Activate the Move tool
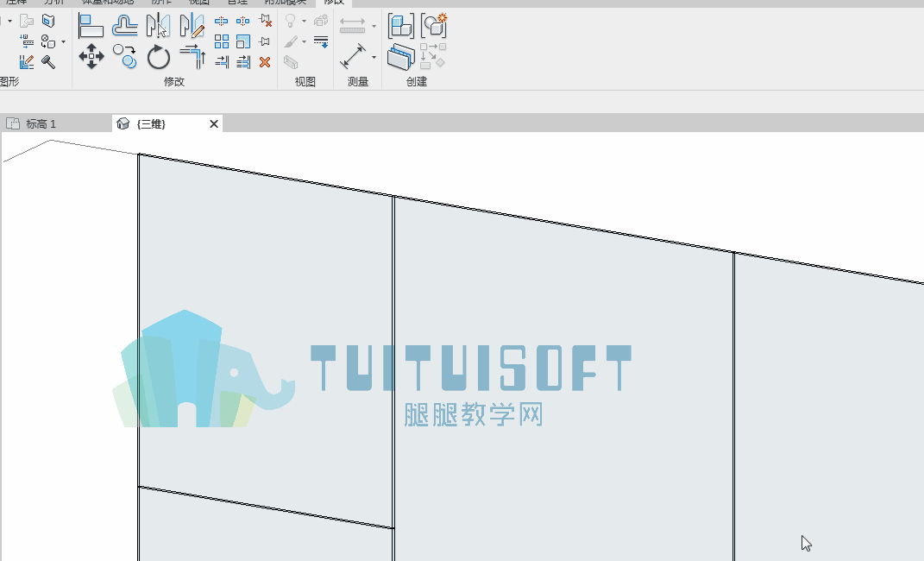This screenshot has height=561, width=924. point(91,57)
